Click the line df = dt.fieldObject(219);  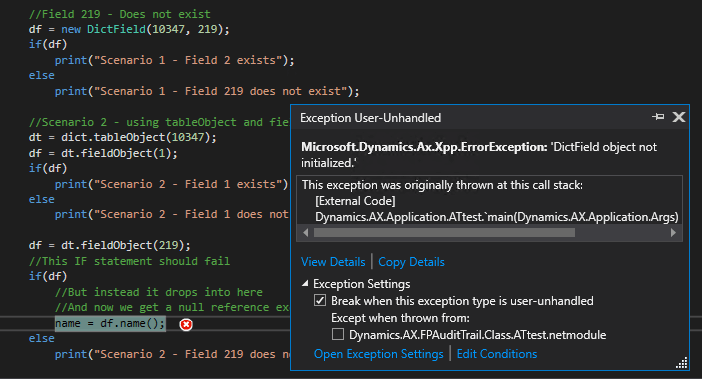pyautogui.click(x=110, y=245)
